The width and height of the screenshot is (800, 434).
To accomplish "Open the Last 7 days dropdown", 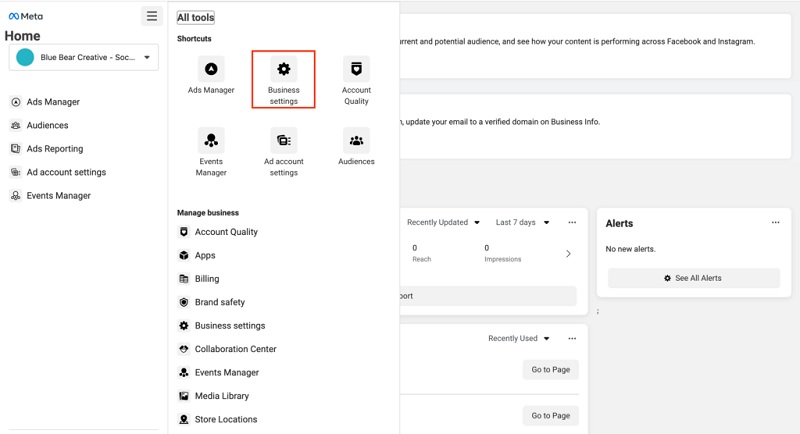I will pyautogui.click(x=522, y=222).
